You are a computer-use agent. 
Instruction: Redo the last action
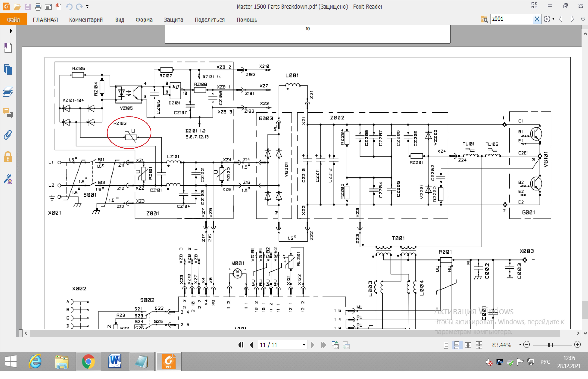tap(79, 7)
